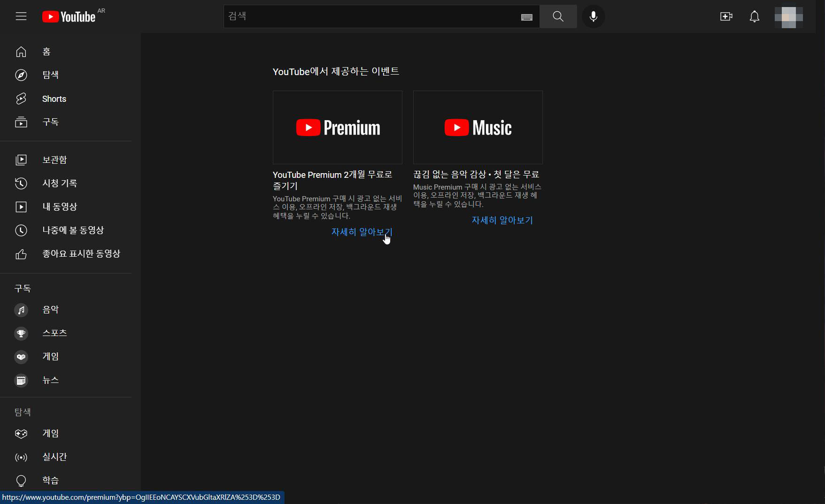Select 홈 in the sidebar

click(46, 52)
